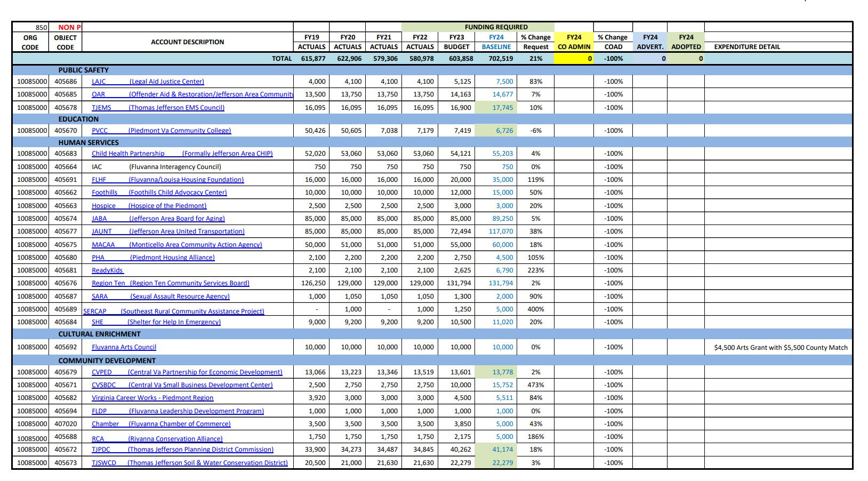Open the CVSBDC Small Business Development Center link

(x=182, y=385)
